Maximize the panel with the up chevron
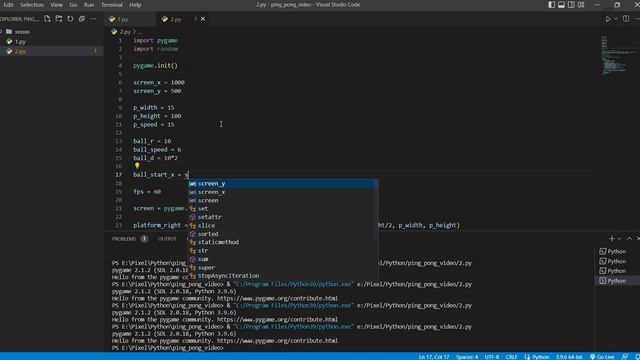The width and height of the screenshot is (640, 360). click(x=629, y=238)
